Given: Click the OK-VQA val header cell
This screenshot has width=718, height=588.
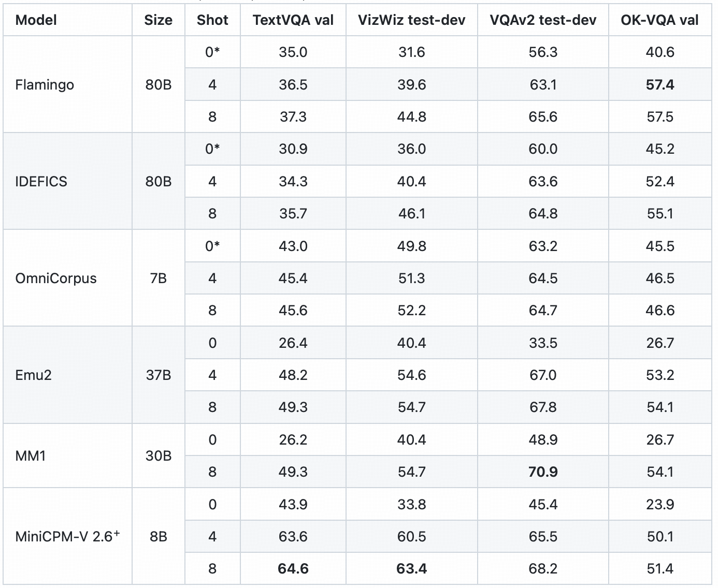Looking at the screenshot, I should (659, 20).
